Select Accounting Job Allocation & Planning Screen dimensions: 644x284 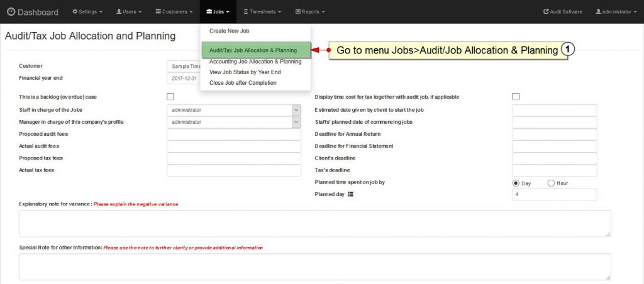[x=255, y=62]
